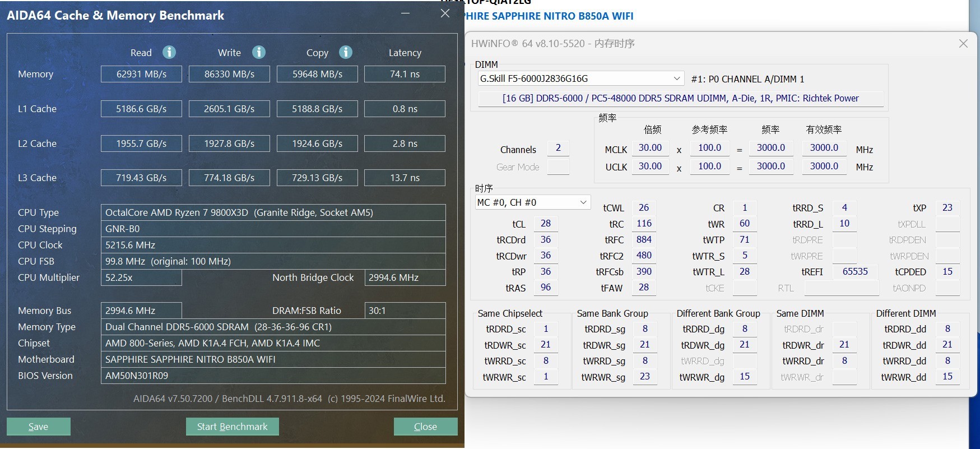Minimize the AIDA64 benchmark window
This screenshot has width=980, height=449.
point(406,13)
